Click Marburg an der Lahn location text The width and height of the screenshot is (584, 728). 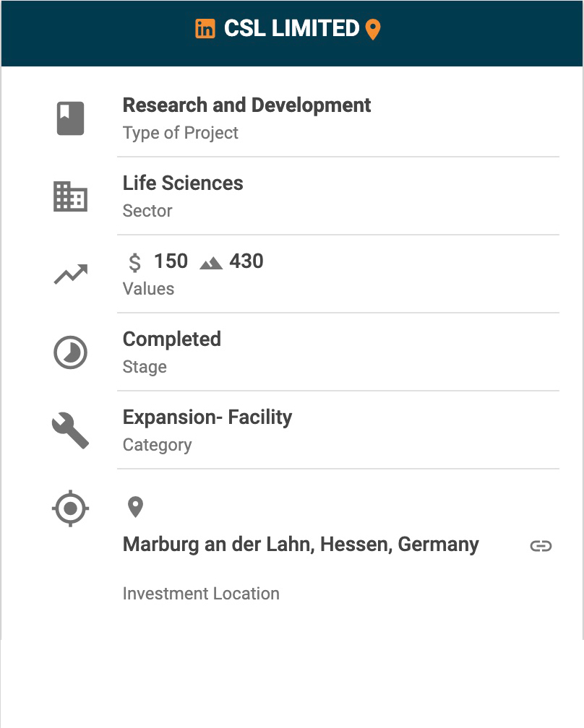point(301,545)
